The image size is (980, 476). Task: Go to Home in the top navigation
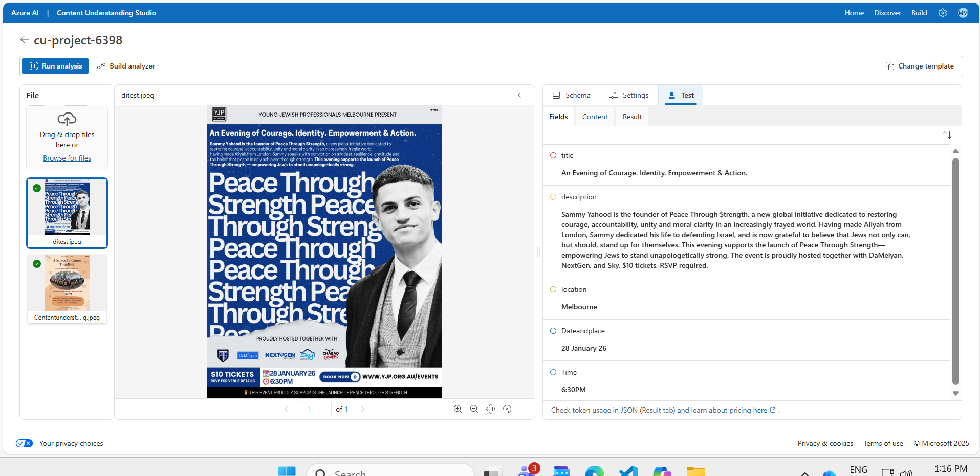854,13
